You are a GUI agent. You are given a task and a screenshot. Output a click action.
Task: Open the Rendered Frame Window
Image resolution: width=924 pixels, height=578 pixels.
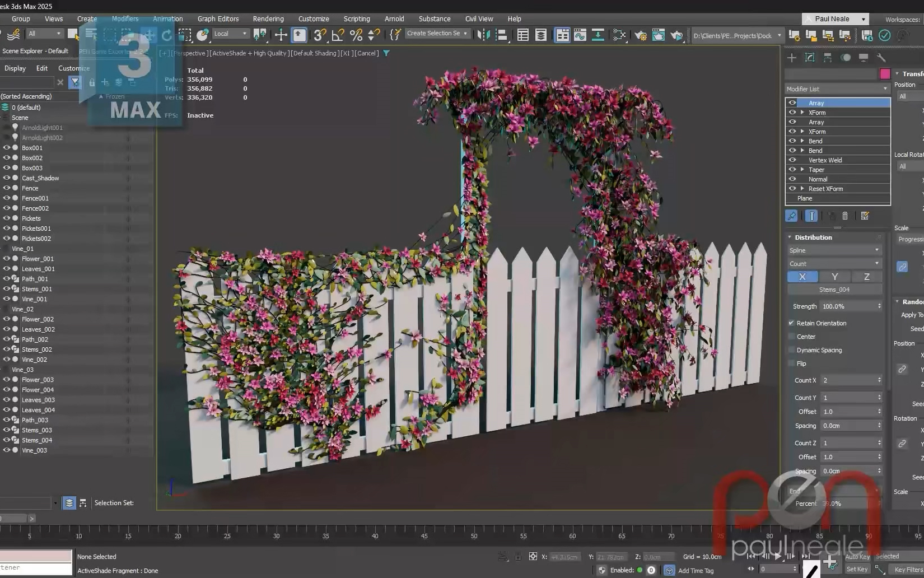click(x=659, y=35)
